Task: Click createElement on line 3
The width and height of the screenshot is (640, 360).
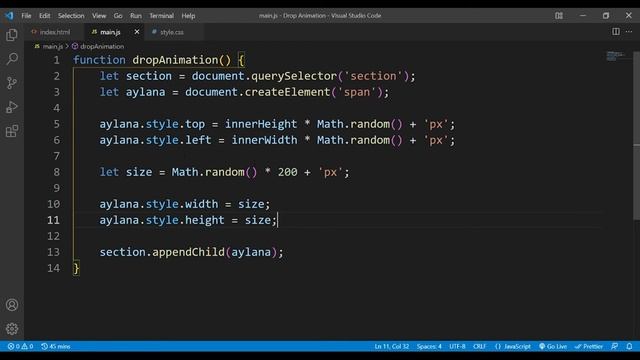Action: (x=287, y=92)
